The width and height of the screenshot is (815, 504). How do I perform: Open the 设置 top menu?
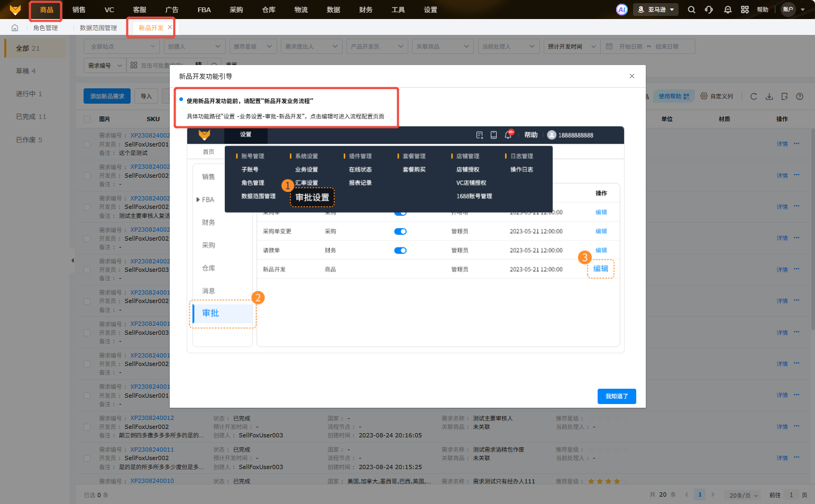[431, 10]
